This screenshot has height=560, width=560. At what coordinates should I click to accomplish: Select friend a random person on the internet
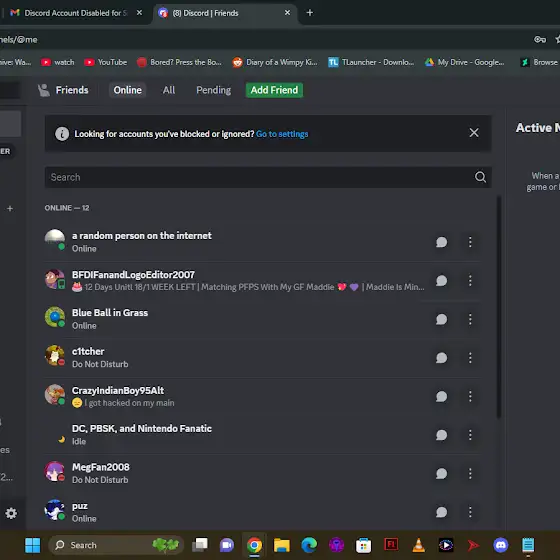tap(262, 242)
